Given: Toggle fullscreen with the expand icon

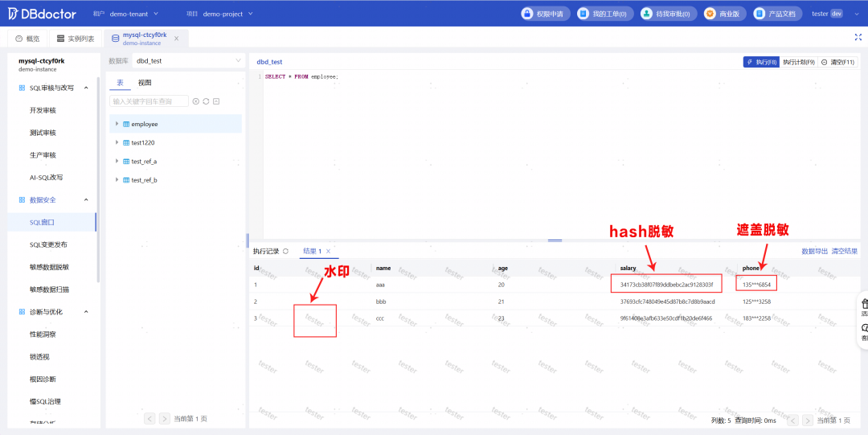Looking at the screenshot, I should coord(858,37).
